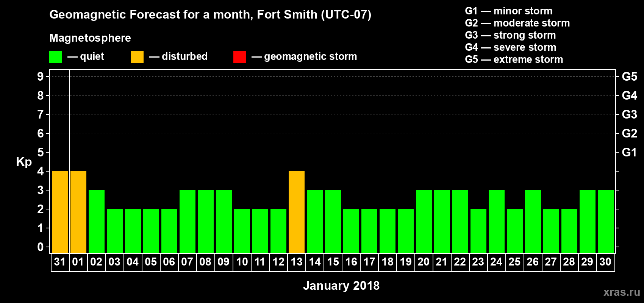This screenshot has height=303, width=644.
Task: Click the green quiet legend swatch
Action: (55, 57)
